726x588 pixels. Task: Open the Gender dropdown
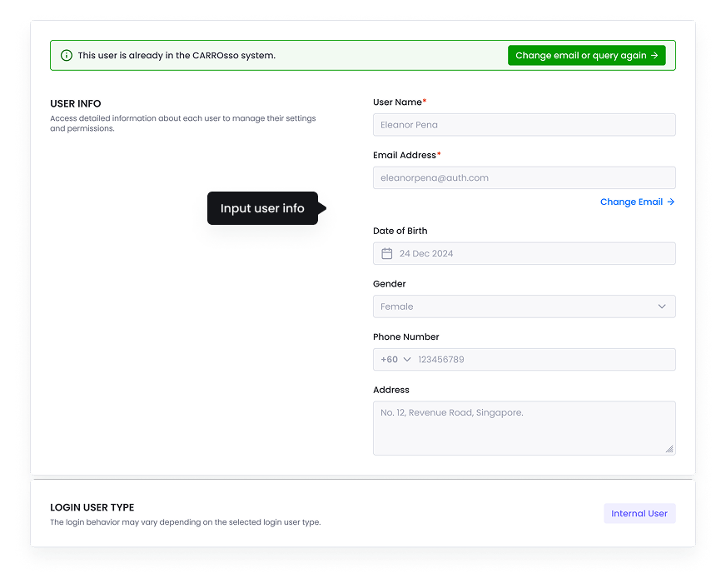524,306
